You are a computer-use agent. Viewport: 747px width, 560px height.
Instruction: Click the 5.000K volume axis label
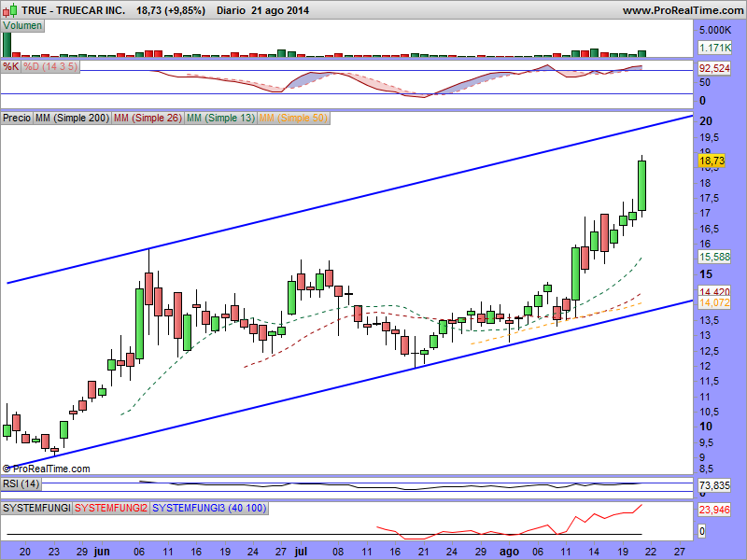point(715,31)
